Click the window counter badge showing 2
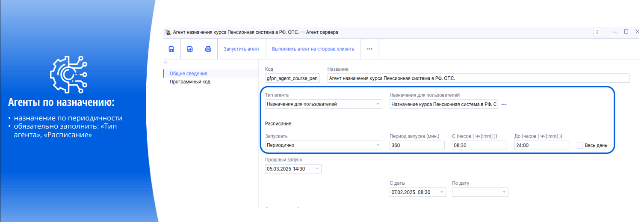This screenshot has width=644, height=222. (597, 32)
